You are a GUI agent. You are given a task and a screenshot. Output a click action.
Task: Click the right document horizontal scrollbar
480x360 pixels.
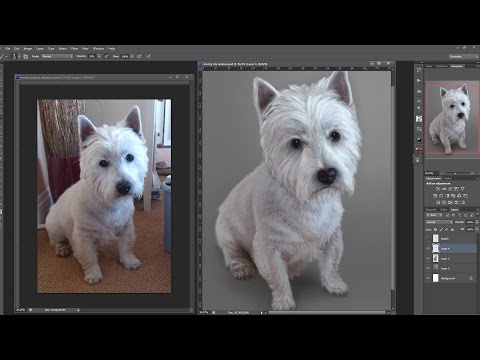pyautogui.click(x=328, y=312)
